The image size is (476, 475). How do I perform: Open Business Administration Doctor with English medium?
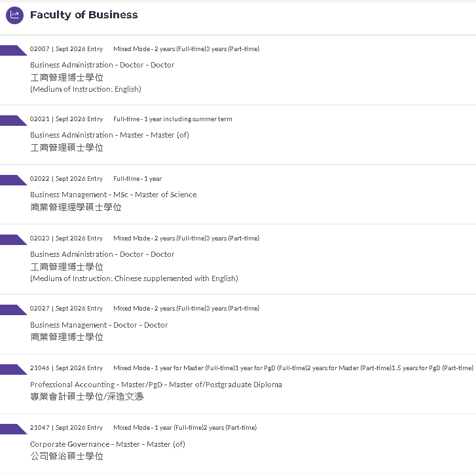(102, 65)
